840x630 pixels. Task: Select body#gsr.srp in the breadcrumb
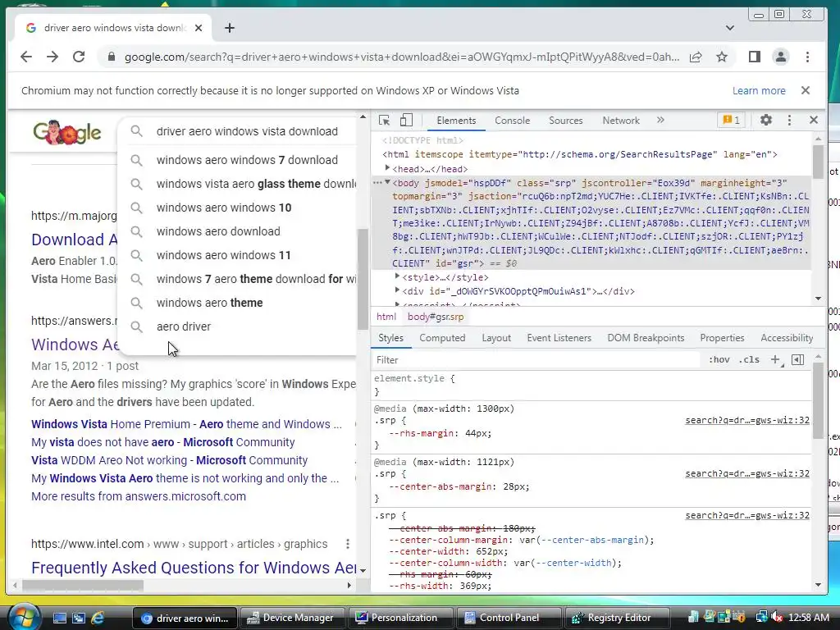[x=436, y=317]
